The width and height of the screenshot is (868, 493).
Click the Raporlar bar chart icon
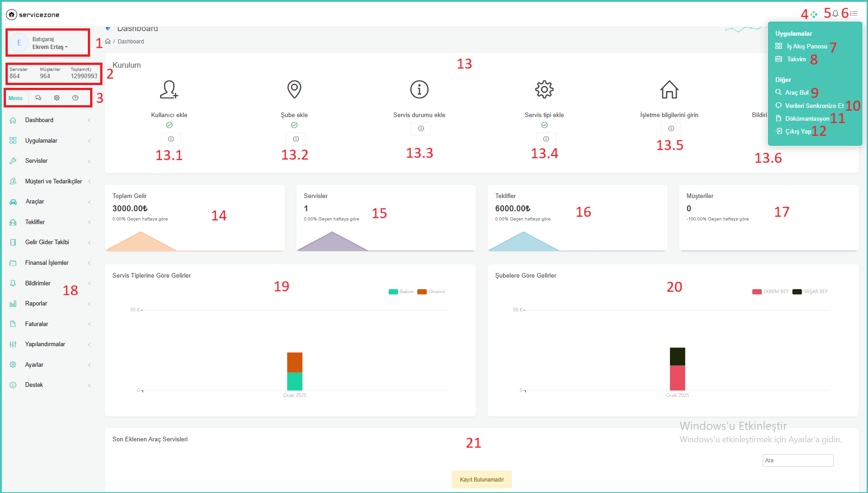[x=13, y=304]
